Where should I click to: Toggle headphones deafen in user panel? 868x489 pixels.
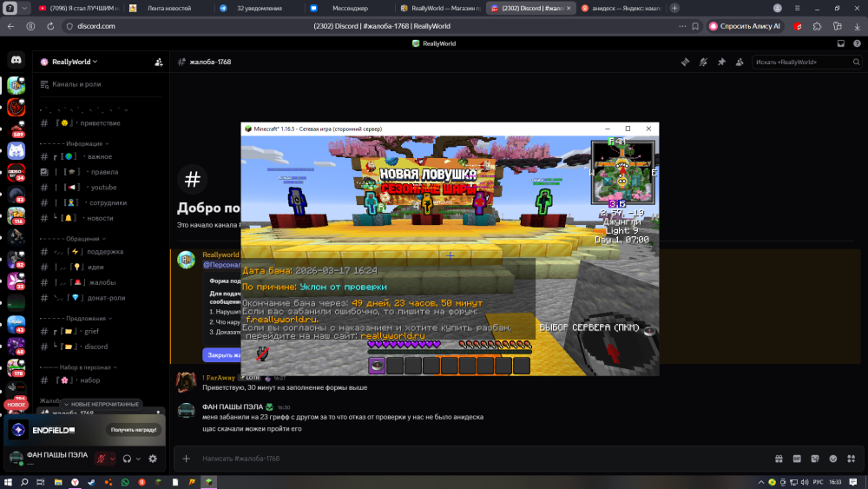coord(128,459)
